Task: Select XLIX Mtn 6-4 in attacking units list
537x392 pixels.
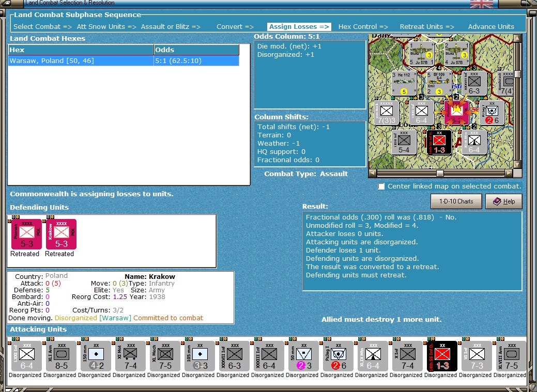Action: point(373,356)
